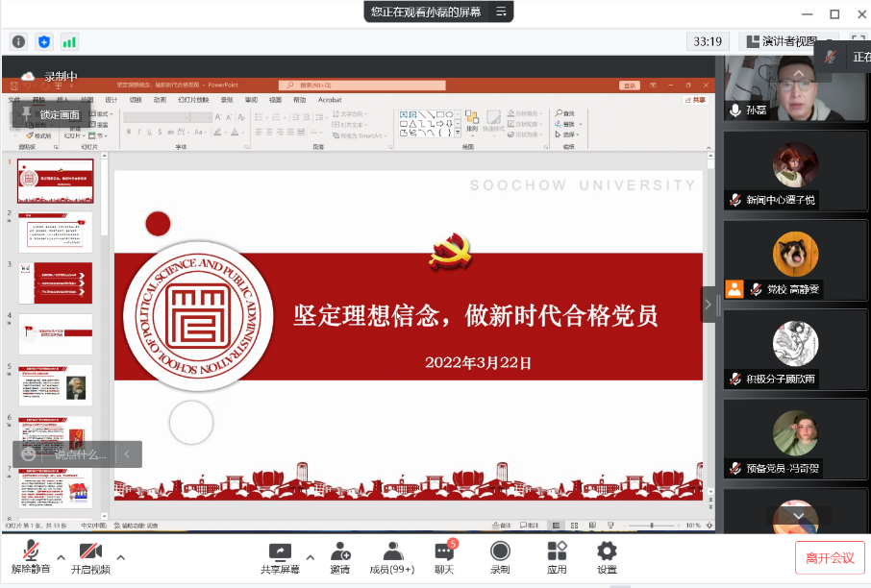Click the meeting info icon

point(18,41)
